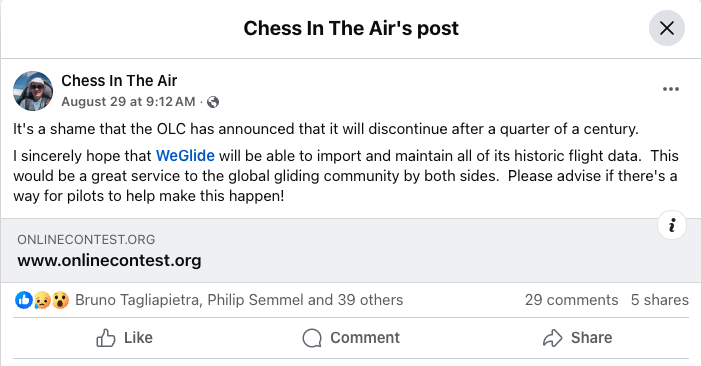View reactions from Bruno Tagliapietra and others
Viewport: 701px width, 366px height.
coord(239,300)
